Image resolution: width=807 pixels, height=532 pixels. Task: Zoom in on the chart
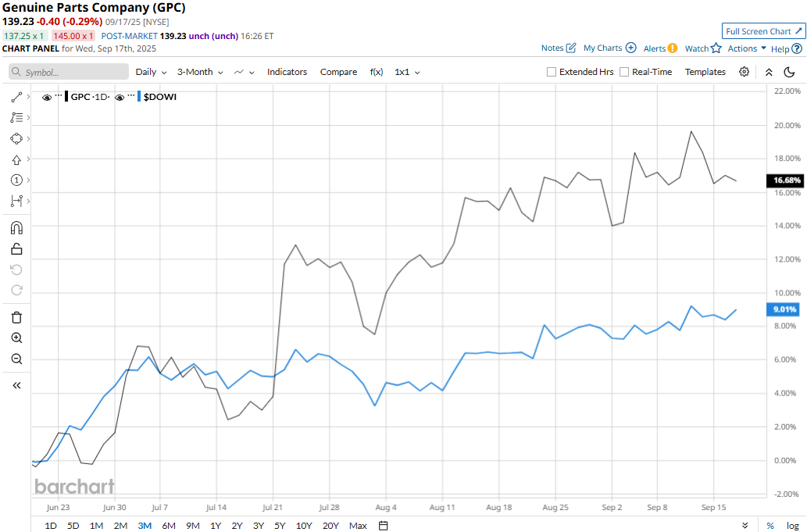16,338
